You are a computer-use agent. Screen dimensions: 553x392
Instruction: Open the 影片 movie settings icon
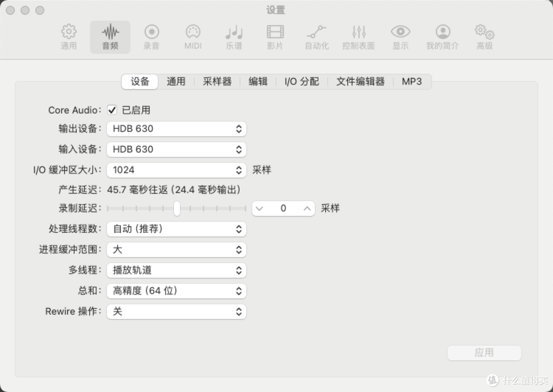click(275, 37)
